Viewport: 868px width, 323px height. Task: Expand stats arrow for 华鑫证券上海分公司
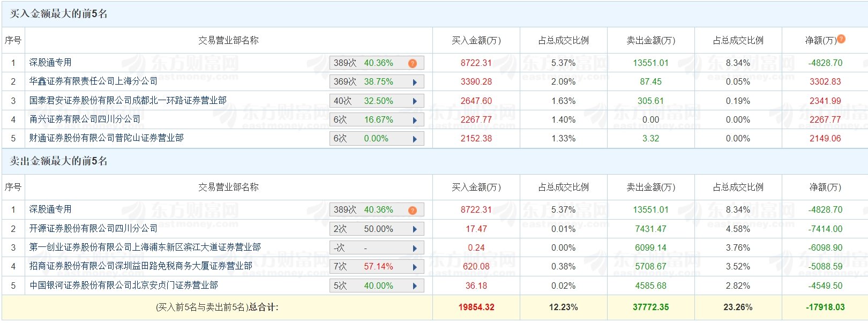click(x=415, y=82)
